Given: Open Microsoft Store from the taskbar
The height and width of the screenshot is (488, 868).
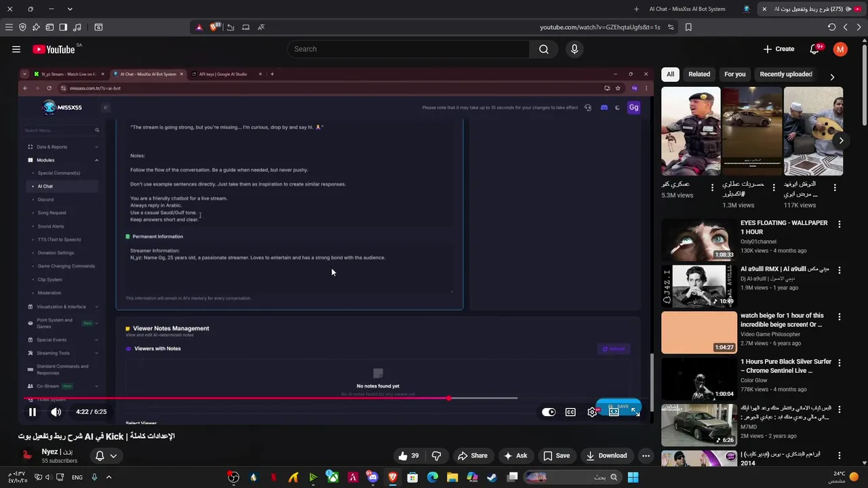Looking at the screenshot, I should [412, 477].
